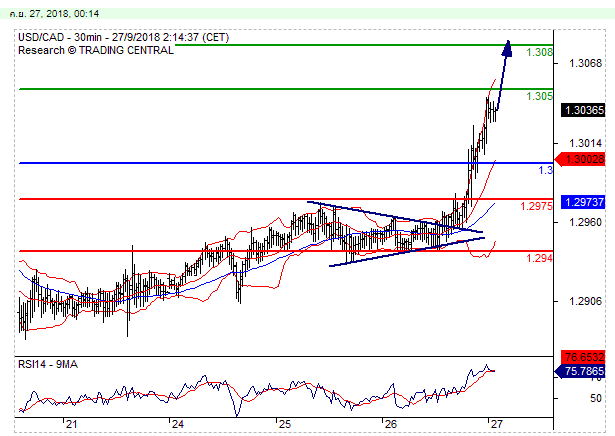Click date tick '21' on time axis

tap(71, 424)
